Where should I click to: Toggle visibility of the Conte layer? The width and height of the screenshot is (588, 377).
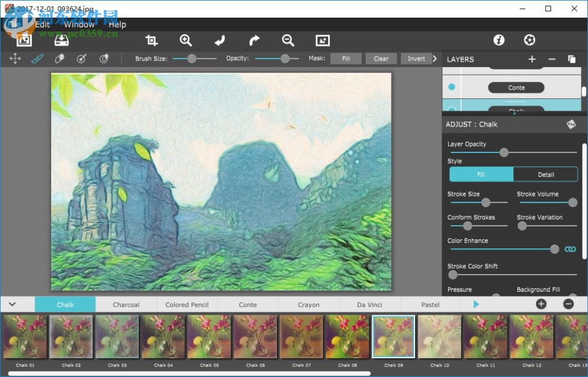point(450,87)
